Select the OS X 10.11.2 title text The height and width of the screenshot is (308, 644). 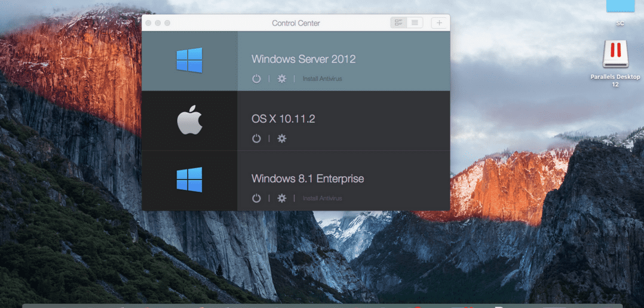[283, 119]
